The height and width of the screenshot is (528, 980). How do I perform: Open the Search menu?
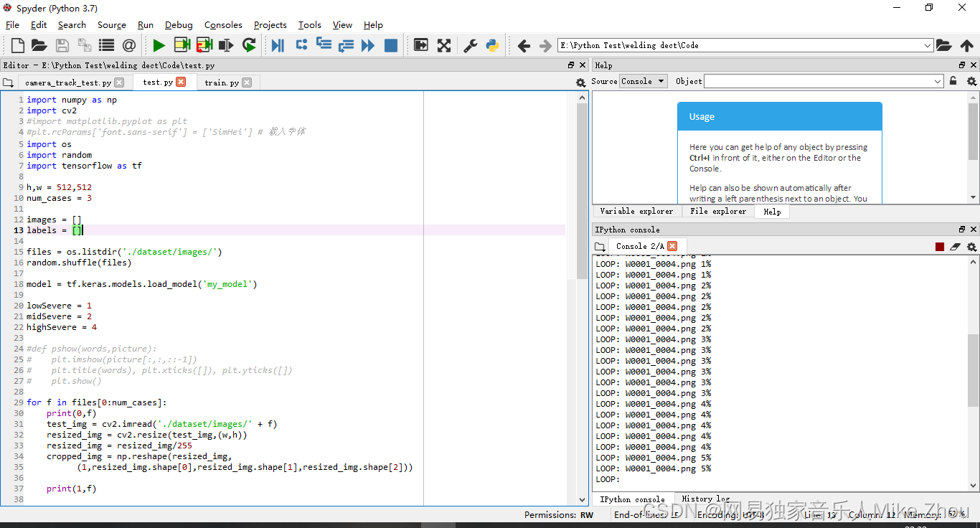point(72,24)
